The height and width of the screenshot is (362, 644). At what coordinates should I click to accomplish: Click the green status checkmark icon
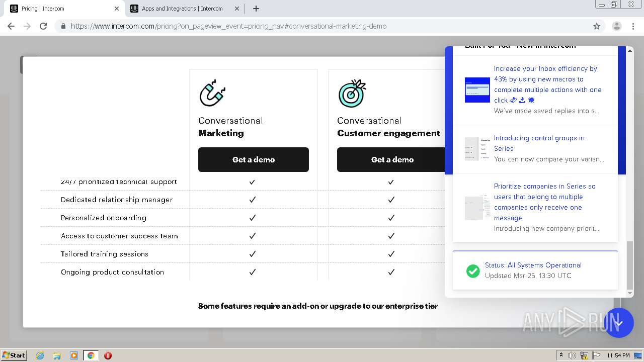coord(473,271)
